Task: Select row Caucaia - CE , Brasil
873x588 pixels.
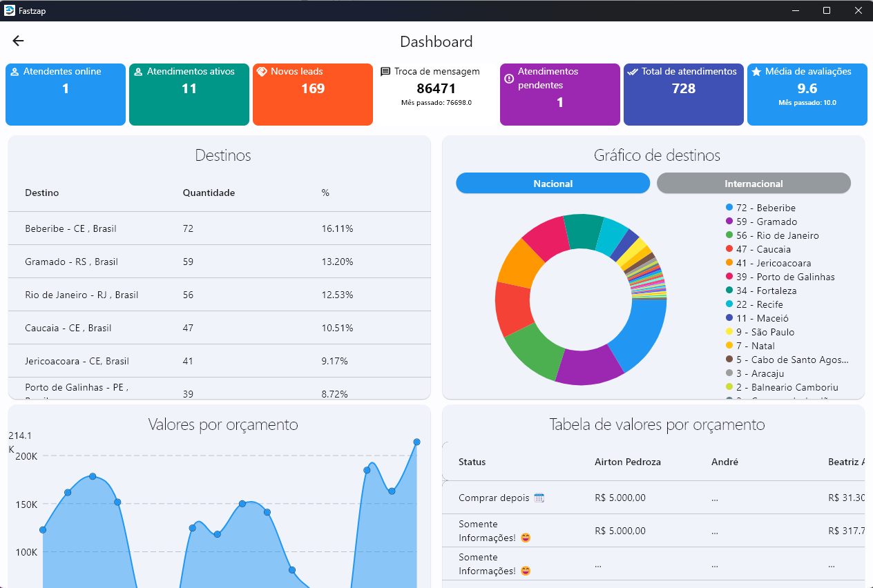Action: tap(220, 328)
